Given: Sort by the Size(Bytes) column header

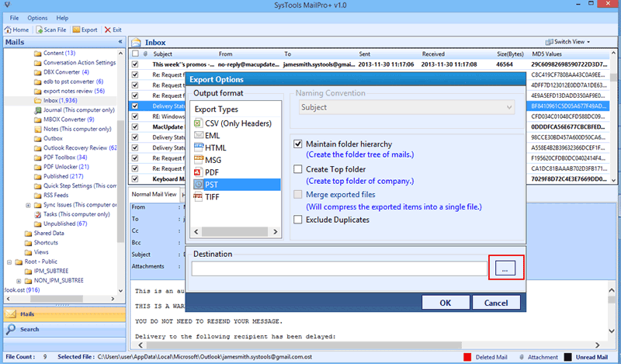Looking at the screenshot, I should pyautogui.click(x=510, y=54).
